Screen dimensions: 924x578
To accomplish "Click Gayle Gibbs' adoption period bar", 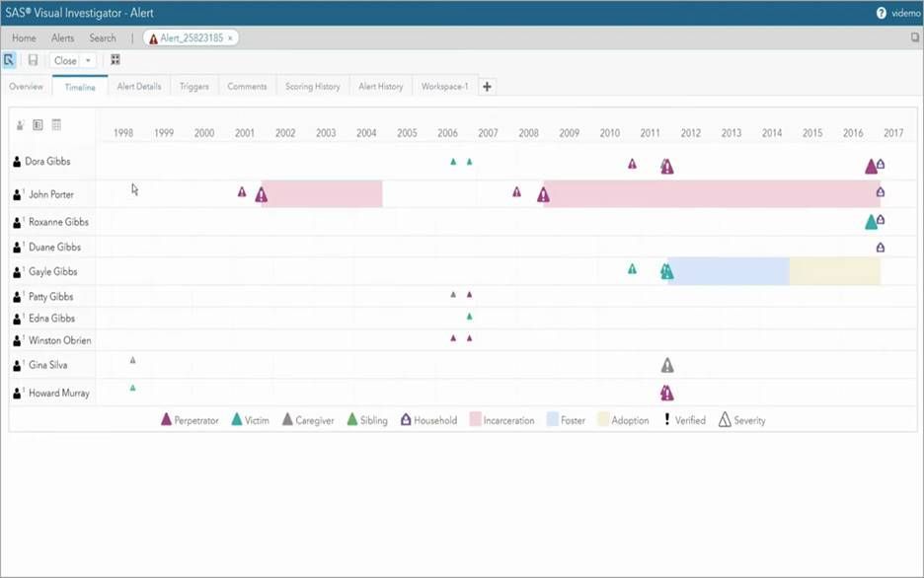I will [835, 271].
